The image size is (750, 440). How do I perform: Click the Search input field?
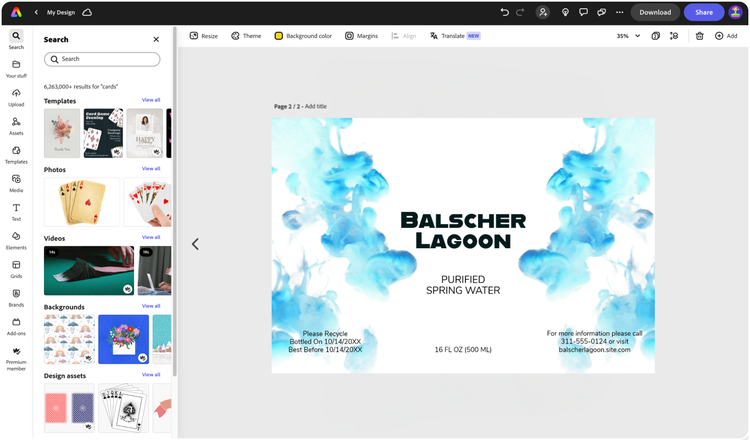point(102,59)
